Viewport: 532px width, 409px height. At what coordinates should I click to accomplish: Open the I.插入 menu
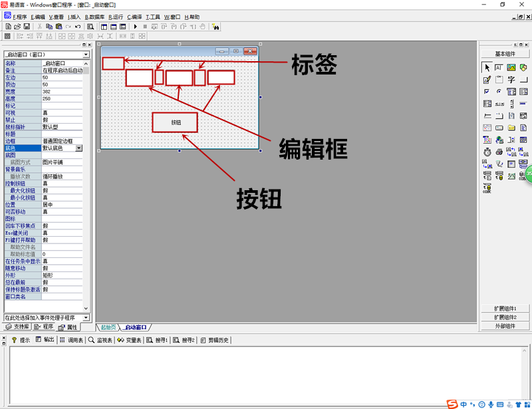(x=74, y=17)
